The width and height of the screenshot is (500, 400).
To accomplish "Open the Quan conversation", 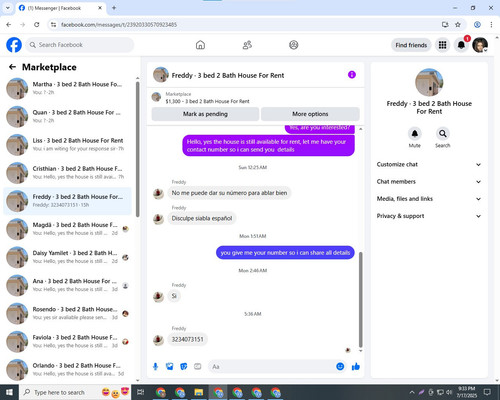I will pyautogui.click(x=68, y=116).
